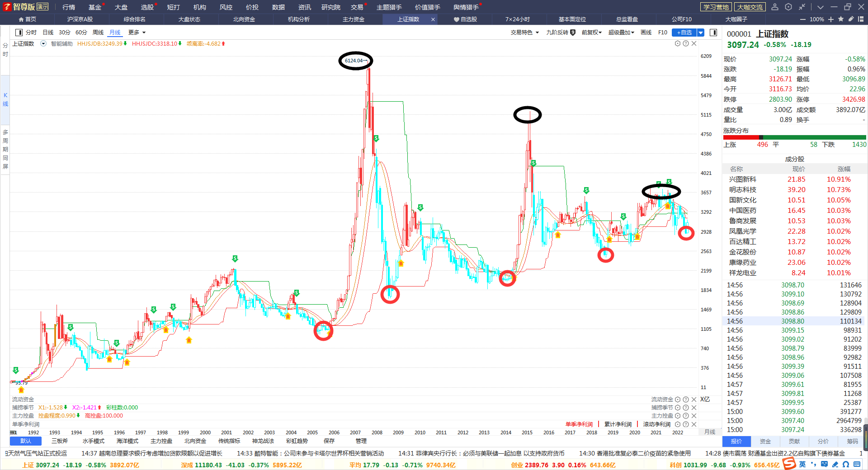
Task: Open the hexagon settings icon in title bar
Action: tap(788, 7)
